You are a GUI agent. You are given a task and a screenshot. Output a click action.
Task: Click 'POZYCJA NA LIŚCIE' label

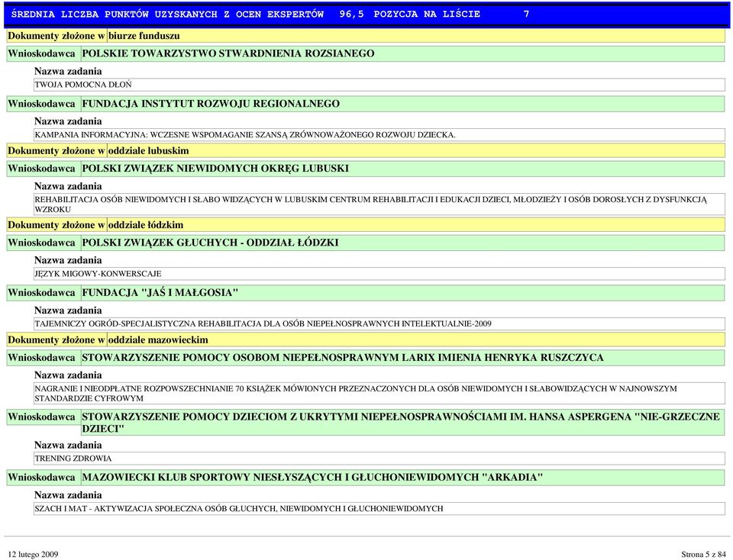click(x=427, y=14)
